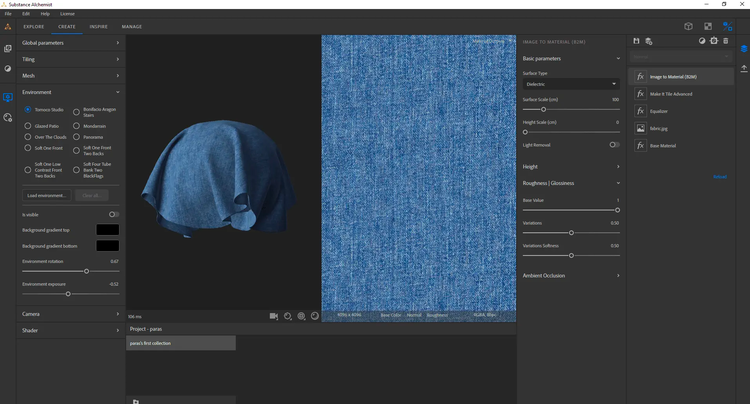Click the fx icon next to Equalizer
This screenshot has width=750, height=404.
click(640, 111)
